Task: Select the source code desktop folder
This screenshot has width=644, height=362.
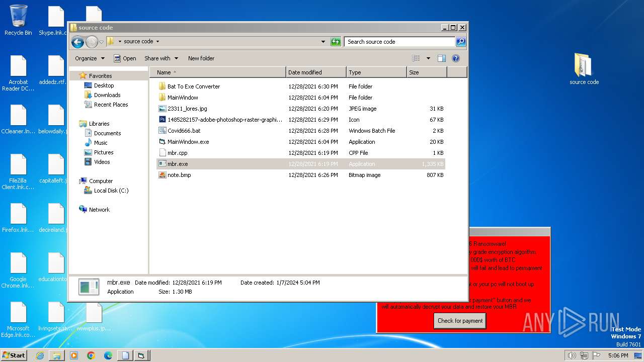Action: coord(584,69)
